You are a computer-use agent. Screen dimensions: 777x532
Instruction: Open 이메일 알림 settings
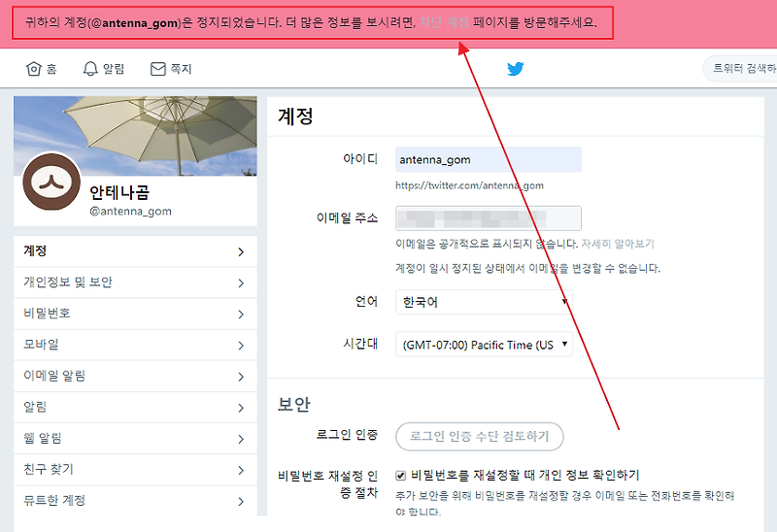tap(135, 376)
